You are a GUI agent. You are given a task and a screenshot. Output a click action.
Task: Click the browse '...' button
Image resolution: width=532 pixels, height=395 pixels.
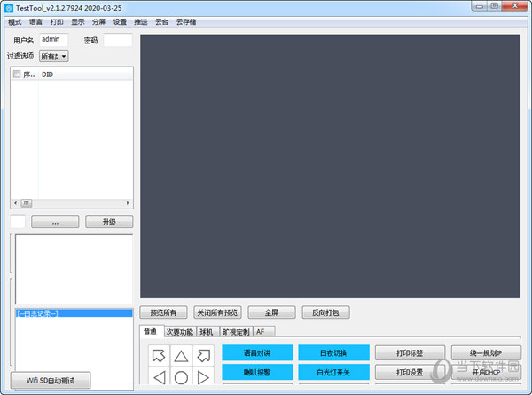click(x=55, y=222)
